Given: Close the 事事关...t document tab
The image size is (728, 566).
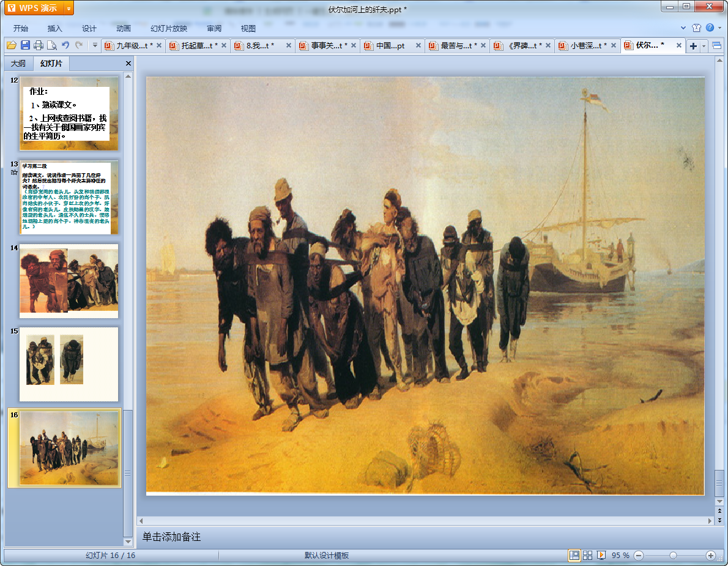Looking at the screenshot, I should (354, 45).
